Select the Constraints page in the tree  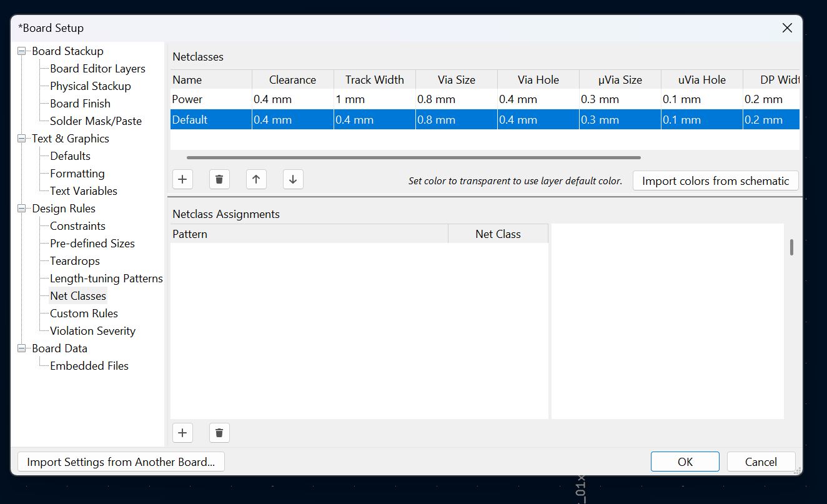(x=77, y=225)
